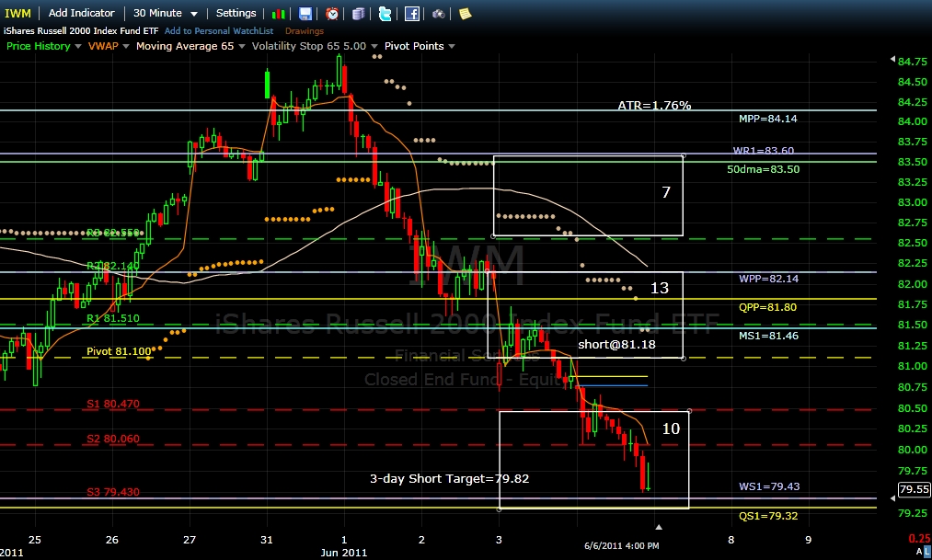Click the 84.75 value on price axis
The image size is (932, 560).
[913, 62]
